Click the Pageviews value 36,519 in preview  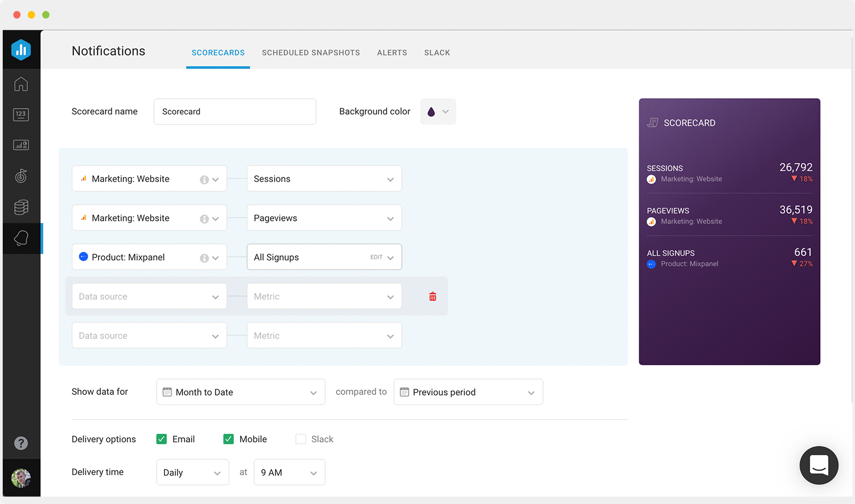tap(796, 210)
